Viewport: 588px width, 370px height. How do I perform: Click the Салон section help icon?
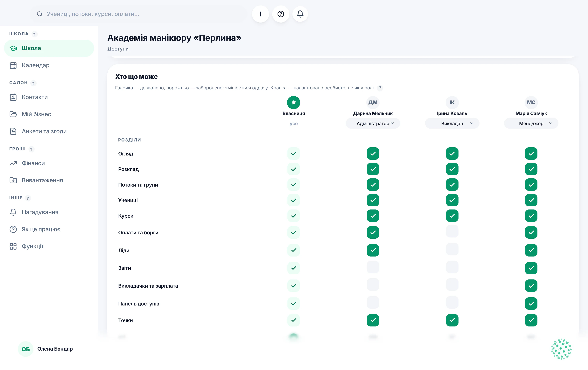(x=33, y=83)
